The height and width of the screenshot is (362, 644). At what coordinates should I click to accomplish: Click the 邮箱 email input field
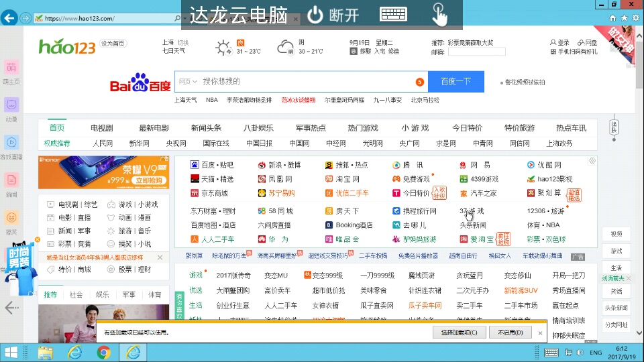pyautogui.click(x=476, y=52)
